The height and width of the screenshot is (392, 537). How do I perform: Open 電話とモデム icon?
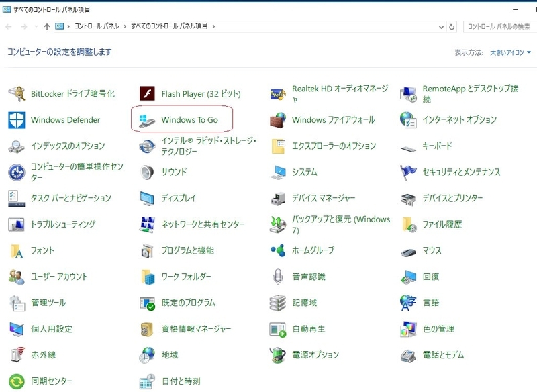(x=408, y=355)
